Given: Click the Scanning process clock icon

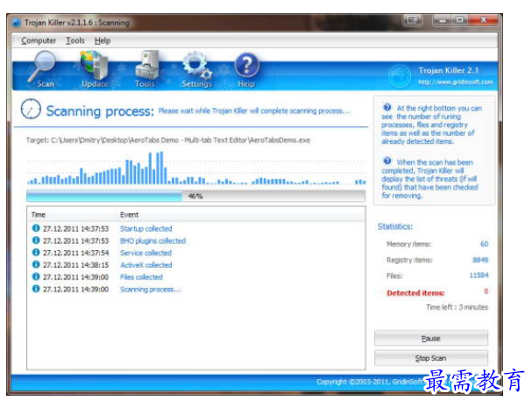Looking at the screenshot, I should pyautogui.click(x=31, y=109).
